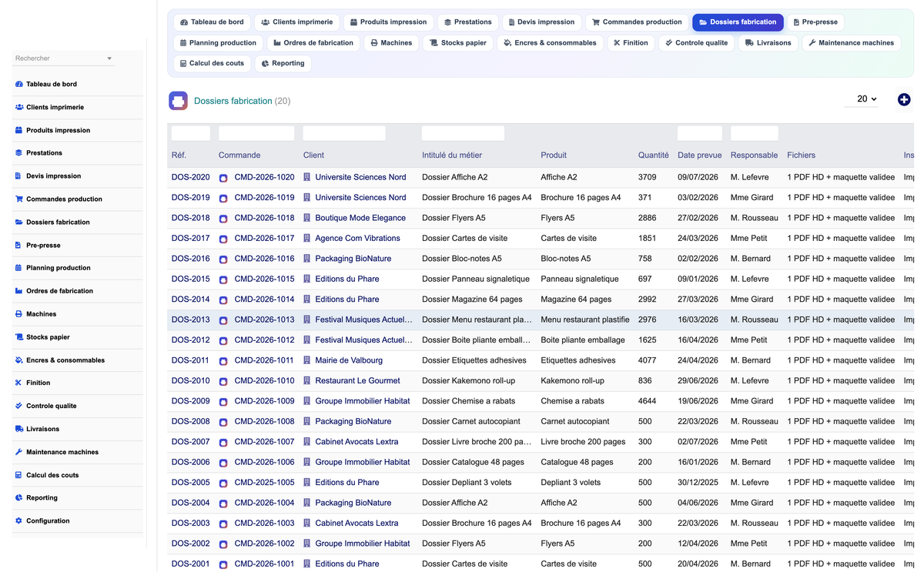Viewport: 924px width, 572px height.
Task: Click the Maintenance machines wrench icon in sidebar
Action: coord(18,452)
